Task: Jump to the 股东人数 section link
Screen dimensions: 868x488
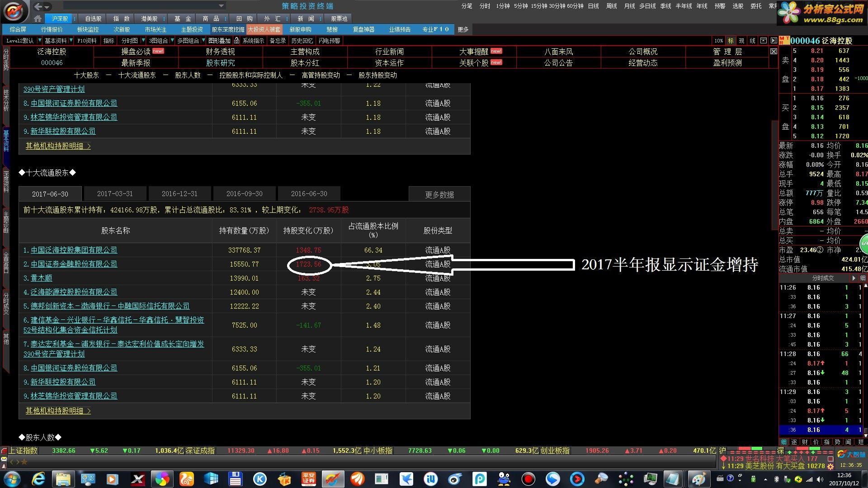Action: [x=188, y=75]
